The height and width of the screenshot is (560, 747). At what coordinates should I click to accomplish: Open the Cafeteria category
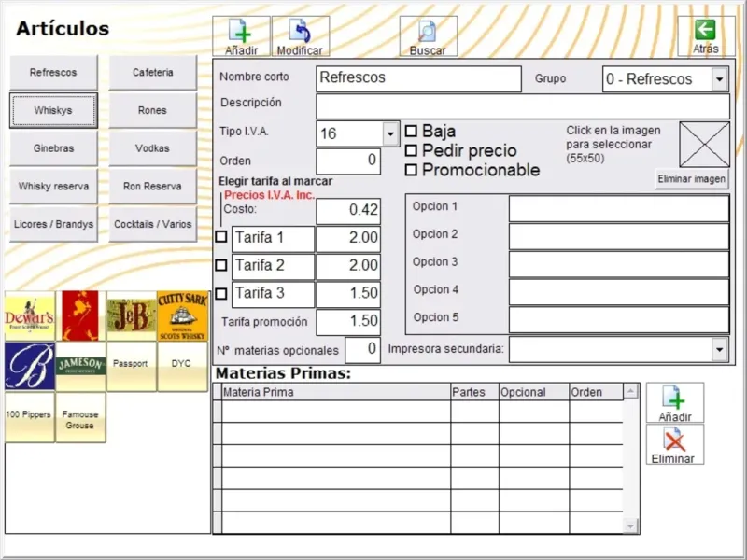click(x=152, y=73)
